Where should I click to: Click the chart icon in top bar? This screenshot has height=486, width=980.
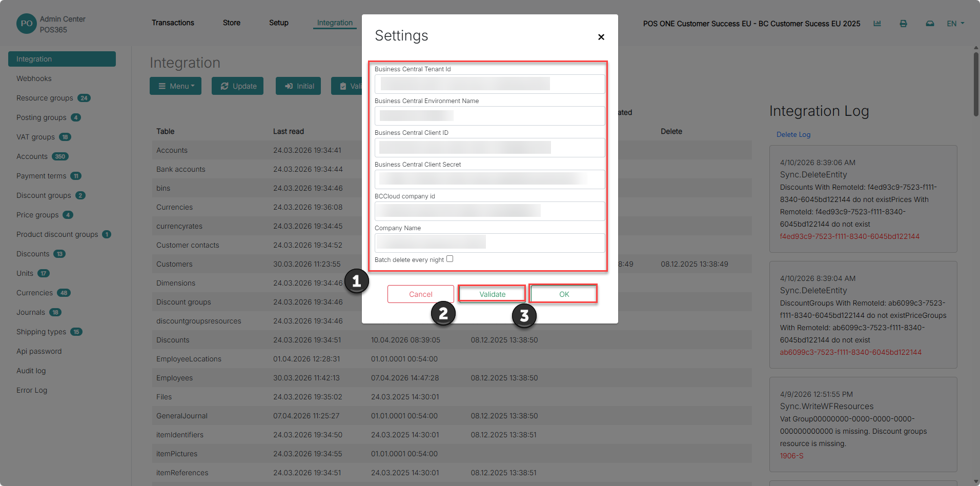coord(877,24)
